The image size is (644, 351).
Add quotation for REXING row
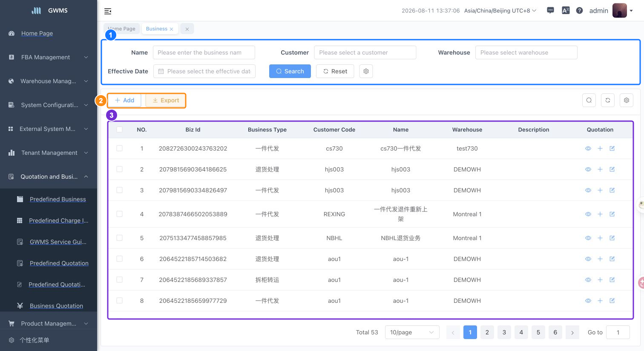click(x=600, y=214)
